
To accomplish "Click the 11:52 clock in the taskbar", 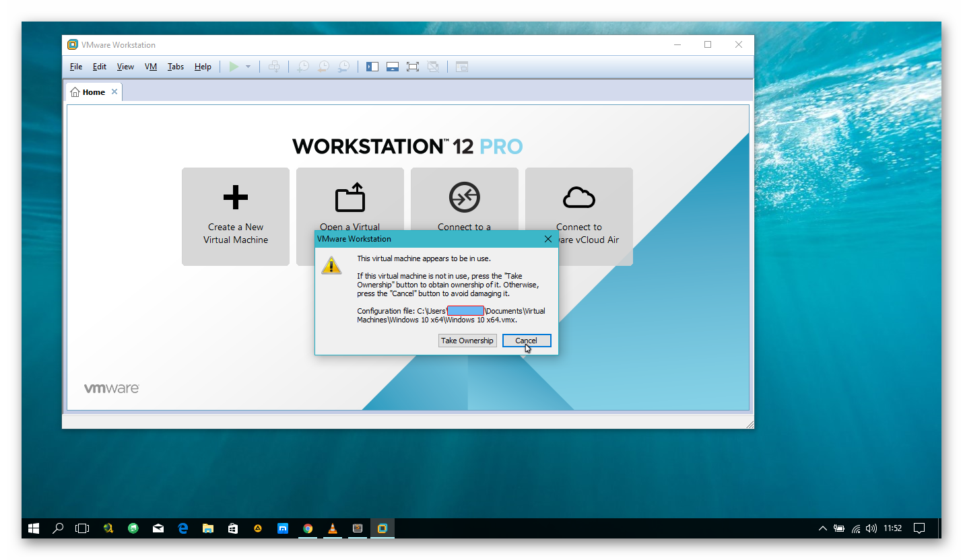I will pyautogui.click(x=893, y=528).
